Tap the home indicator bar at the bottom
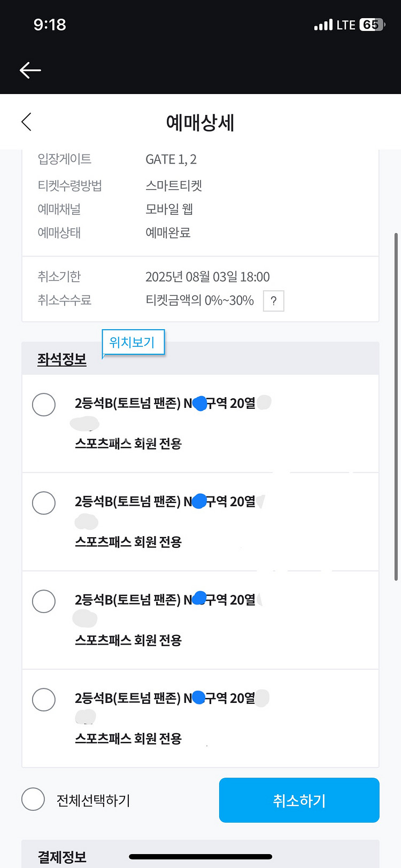Screen dimensions: 401x868 tap(200, 857)
